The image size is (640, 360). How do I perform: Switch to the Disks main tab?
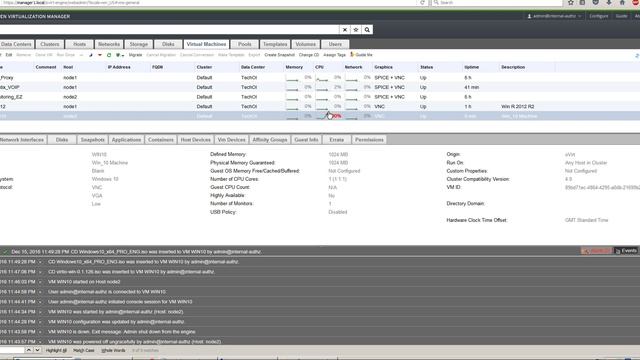coord(168,44)
